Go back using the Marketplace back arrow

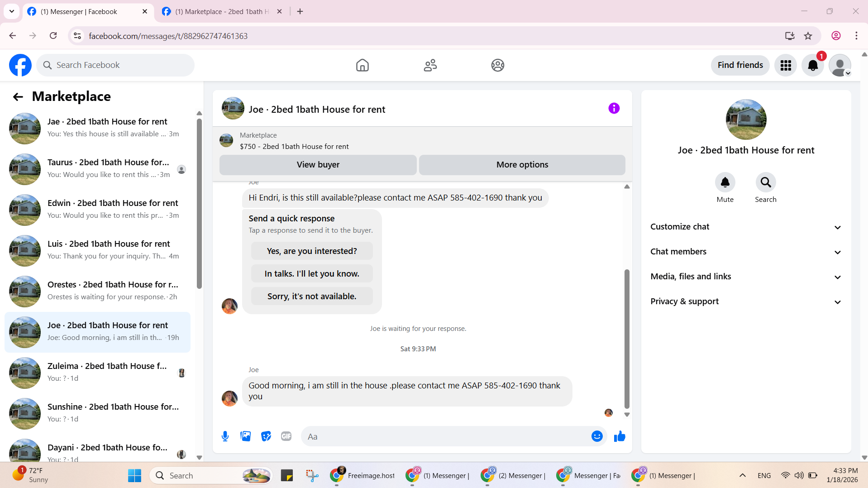coord(18,96)
